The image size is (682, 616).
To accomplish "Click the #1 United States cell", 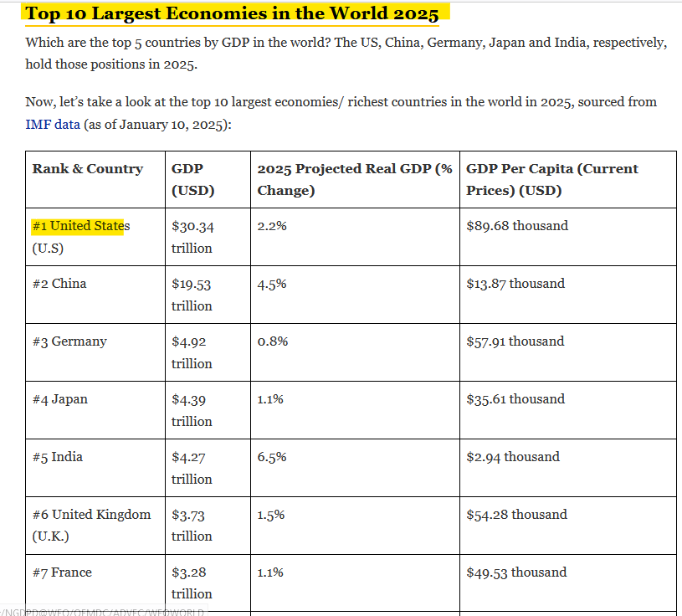I will 95,237.
